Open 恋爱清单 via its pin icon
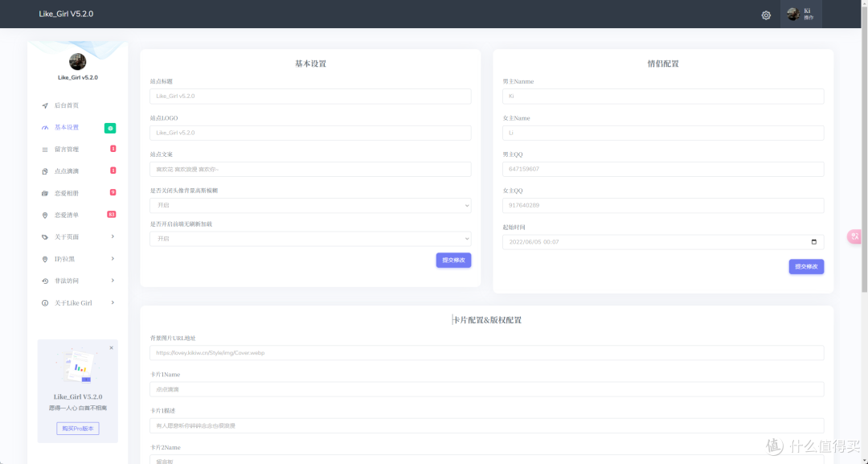 (45, 215)
